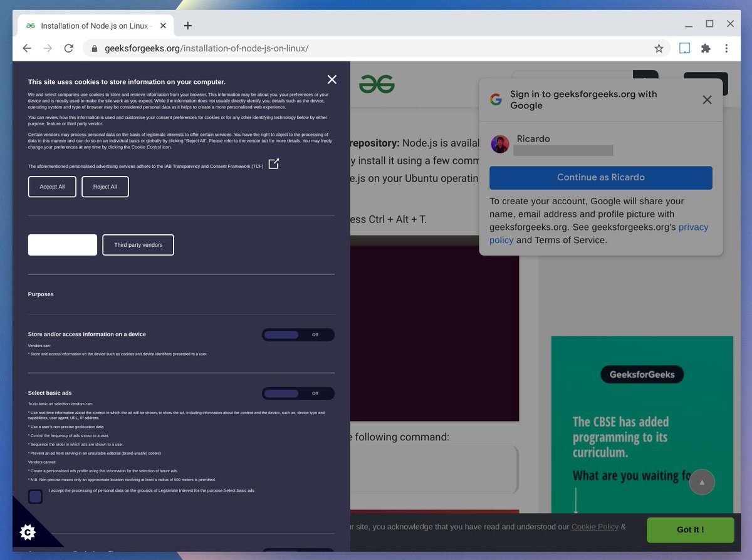Click the site padlock icon
This screenshot has height=560, width=752.
click(95, 48)
